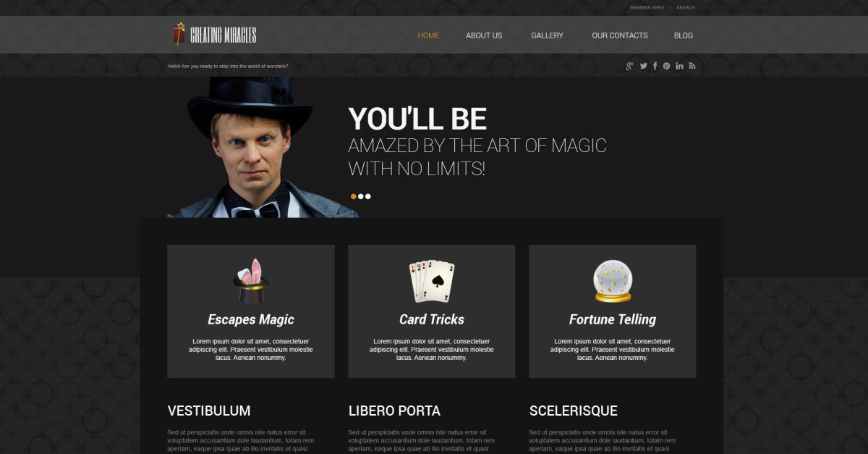
Task: Switch to the third slider dot
Action: [367, 196]
